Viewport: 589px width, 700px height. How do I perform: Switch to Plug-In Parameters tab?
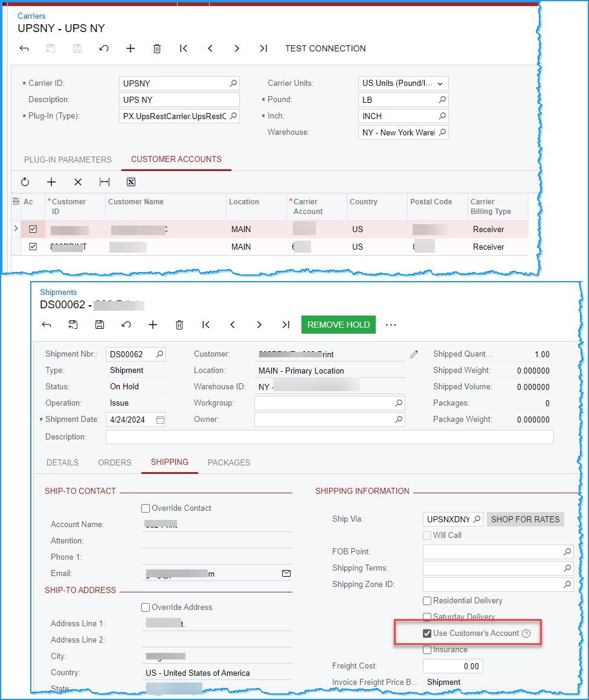click(x=68, y=160)
